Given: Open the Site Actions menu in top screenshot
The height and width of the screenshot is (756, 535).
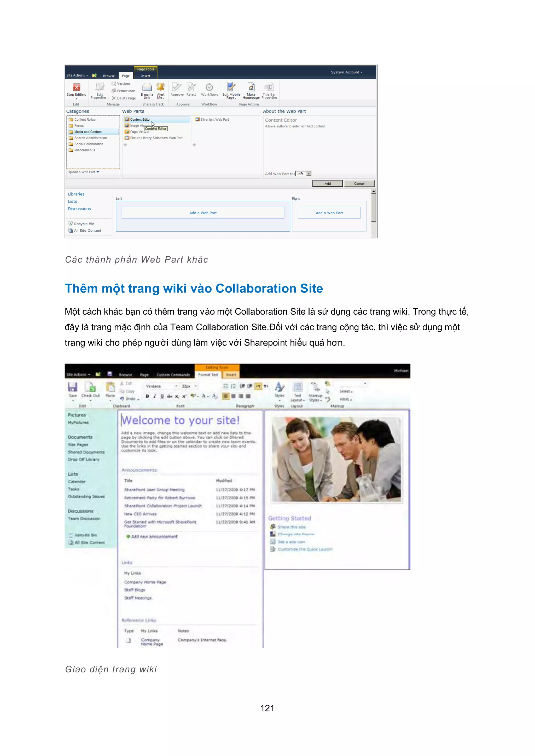Looking at the screenshot, I should click(77, 75).
